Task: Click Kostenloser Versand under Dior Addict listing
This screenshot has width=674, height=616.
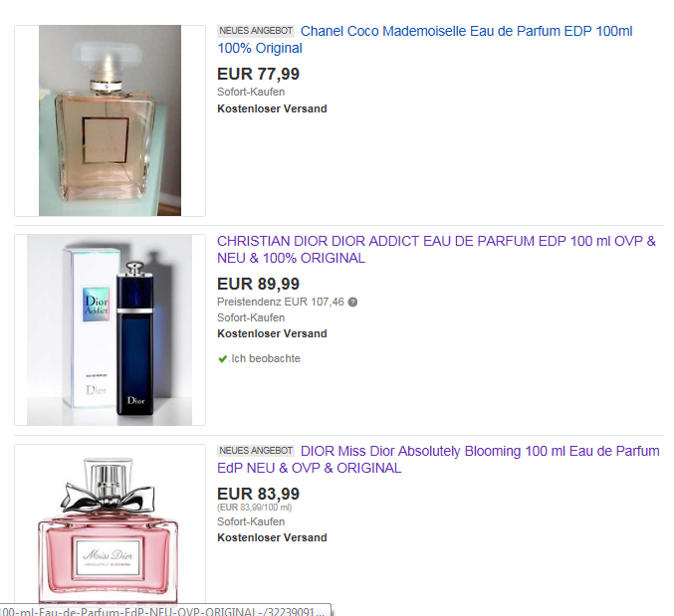Action: pyautogui.click(x=272, y=333)
